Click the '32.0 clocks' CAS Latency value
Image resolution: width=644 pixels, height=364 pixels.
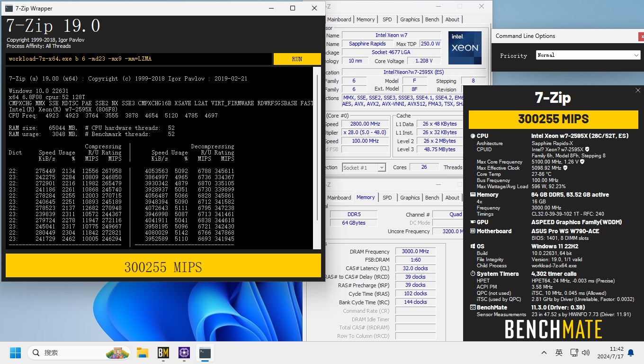415,268
